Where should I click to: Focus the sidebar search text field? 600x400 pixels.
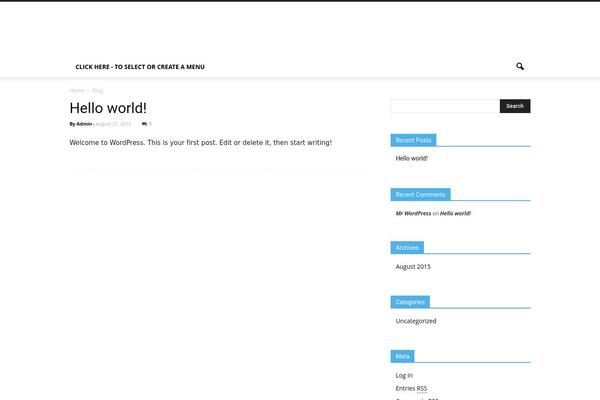coord(444,106)
